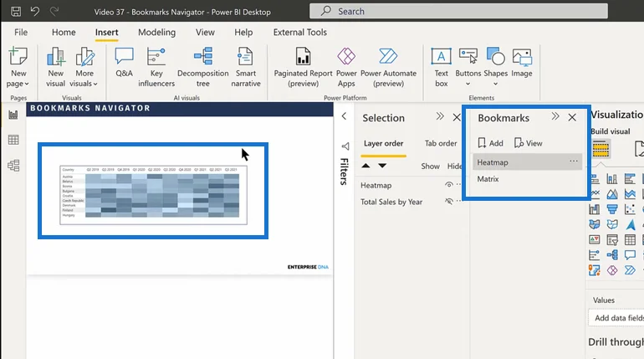
Task: Choose funnel chart in Visualizations pane
Action: [x=612, y=209]
